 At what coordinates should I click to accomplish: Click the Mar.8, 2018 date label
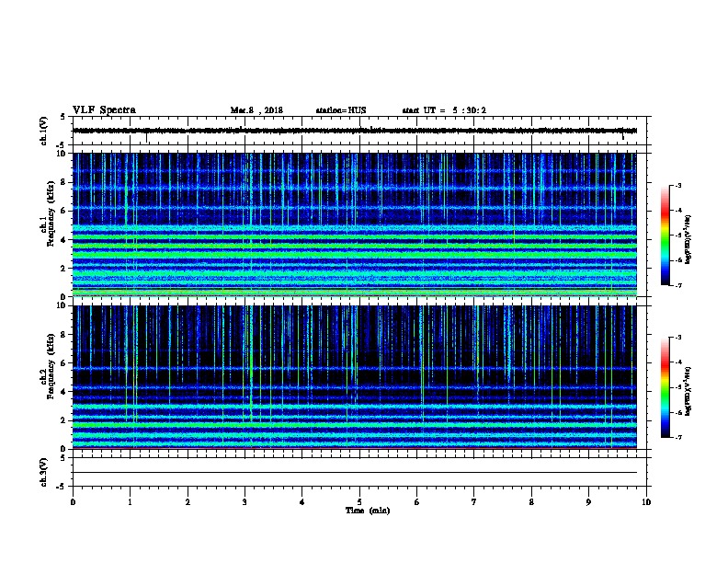[x=256, y=110]
